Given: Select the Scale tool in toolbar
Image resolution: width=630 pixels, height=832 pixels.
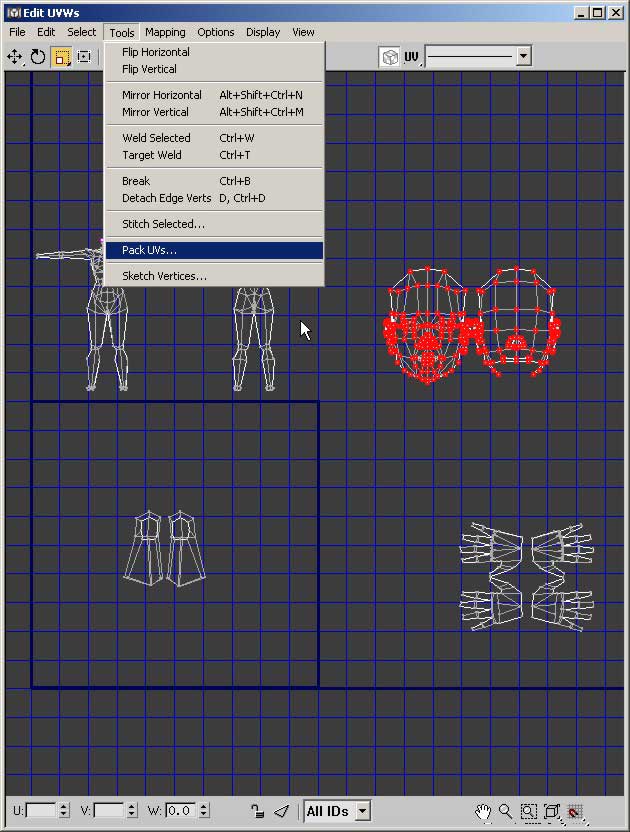Looking at the screenshot, I should [x=61, y=57].
